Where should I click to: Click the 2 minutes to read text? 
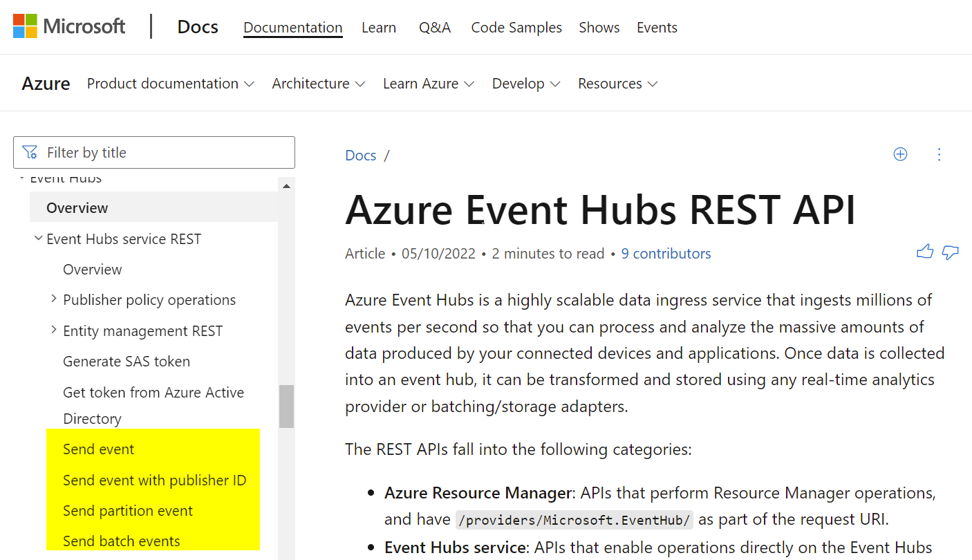point(548,254)
